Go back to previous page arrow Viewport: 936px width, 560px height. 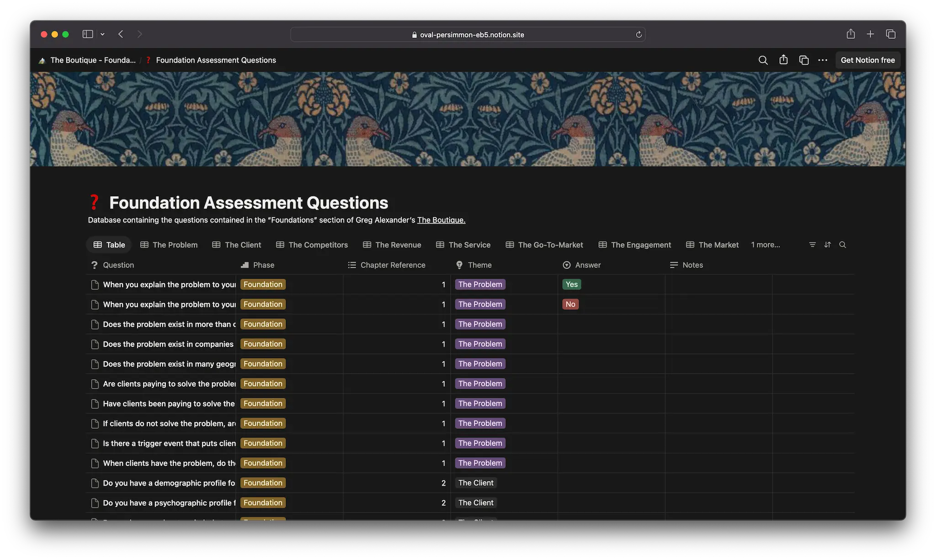coord(121,34)
